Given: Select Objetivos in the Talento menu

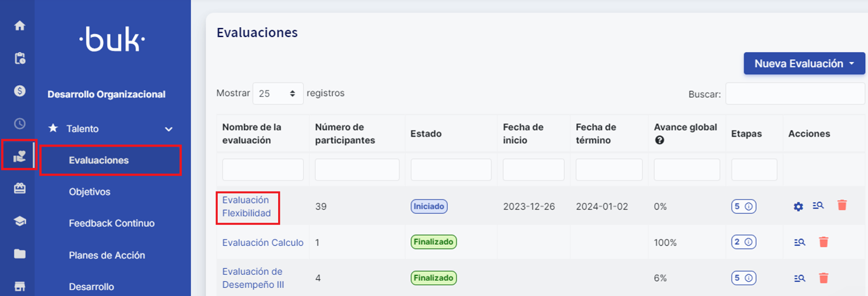Looking at the screenshot, I should [x=89, y=192].
